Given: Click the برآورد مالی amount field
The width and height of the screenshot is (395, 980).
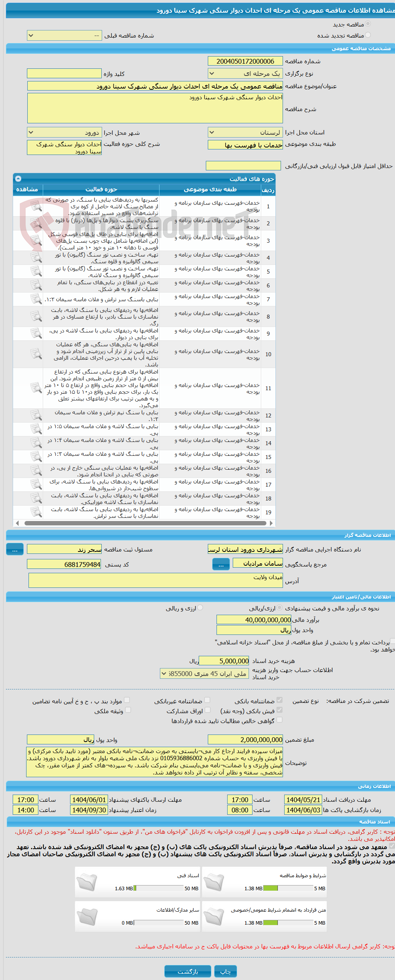Looking at the screenshot, I should point(254,620).
